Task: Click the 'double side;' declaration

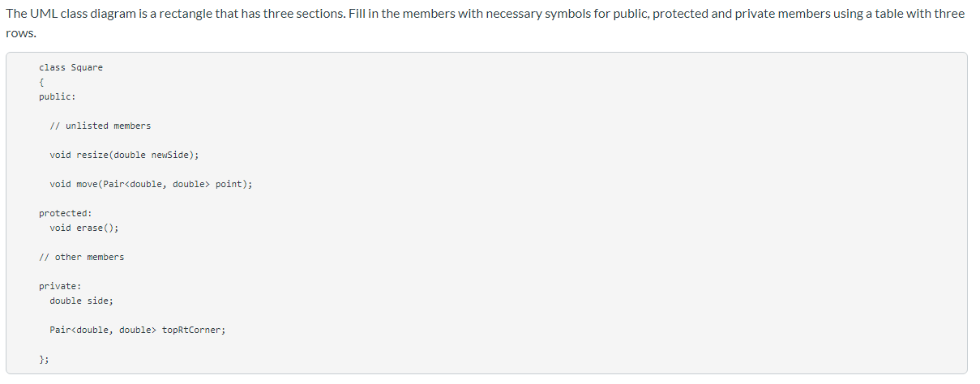Action: tap(81, 301)
